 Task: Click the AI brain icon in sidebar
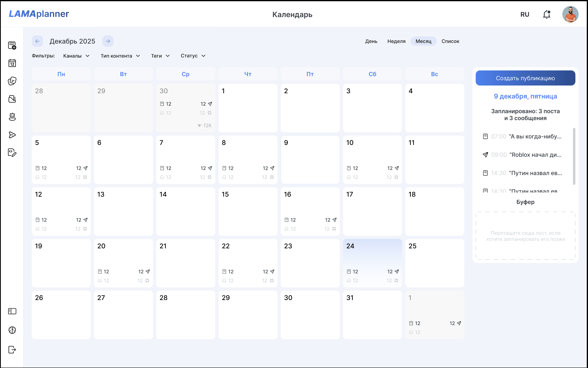(12, 330)
